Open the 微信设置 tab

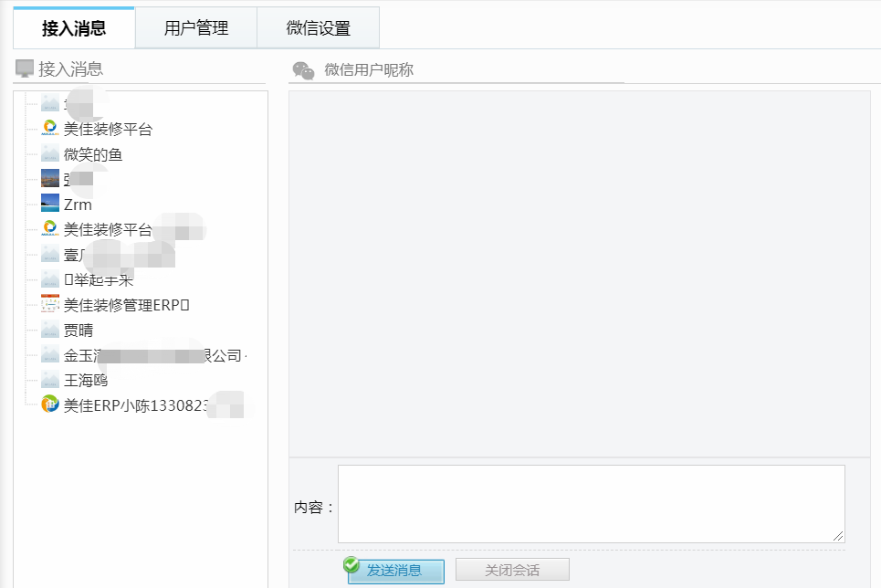[x=318, y=27]
